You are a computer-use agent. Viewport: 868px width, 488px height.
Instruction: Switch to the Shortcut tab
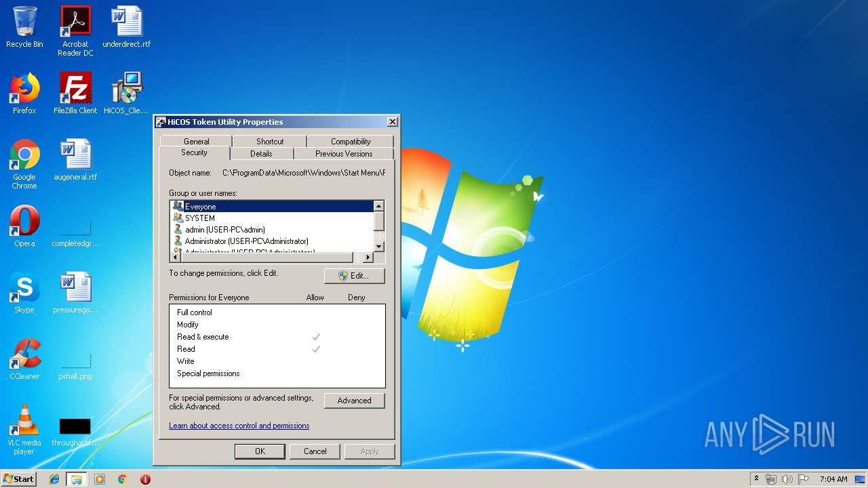pyautogui.click(x=270, y=141)
